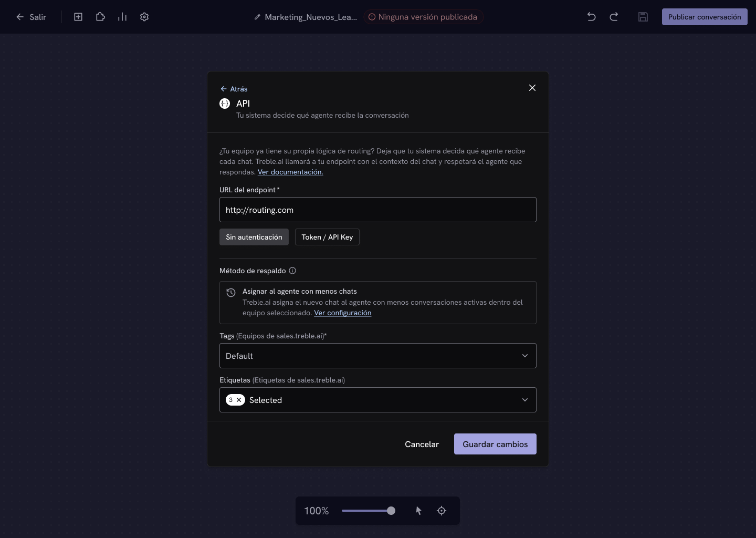Screen dimensions: 756x538
Task: Click the pencil icon to rename conversation
Action: [257, 17]
